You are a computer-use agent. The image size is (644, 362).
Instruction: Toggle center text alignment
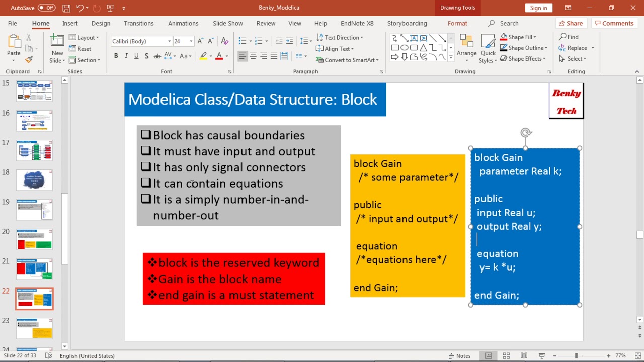click(253, 56)
